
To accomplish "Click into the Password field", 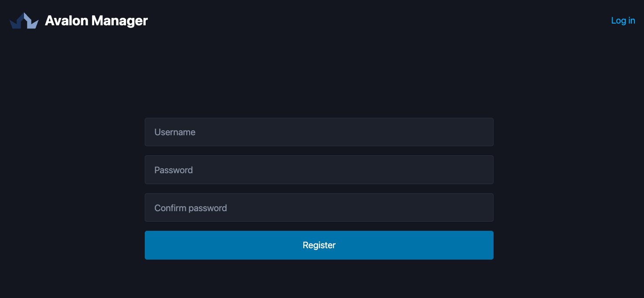I will (x=319, y=170).
